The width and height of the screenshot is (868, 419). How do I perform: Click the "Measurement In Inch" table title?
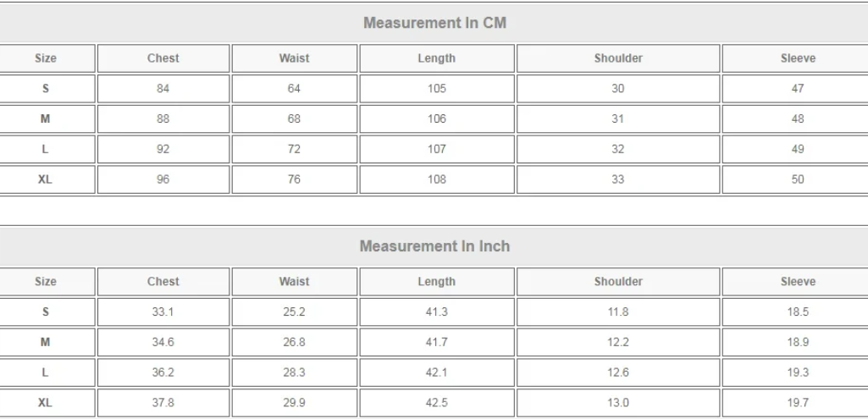pos(434,246)
